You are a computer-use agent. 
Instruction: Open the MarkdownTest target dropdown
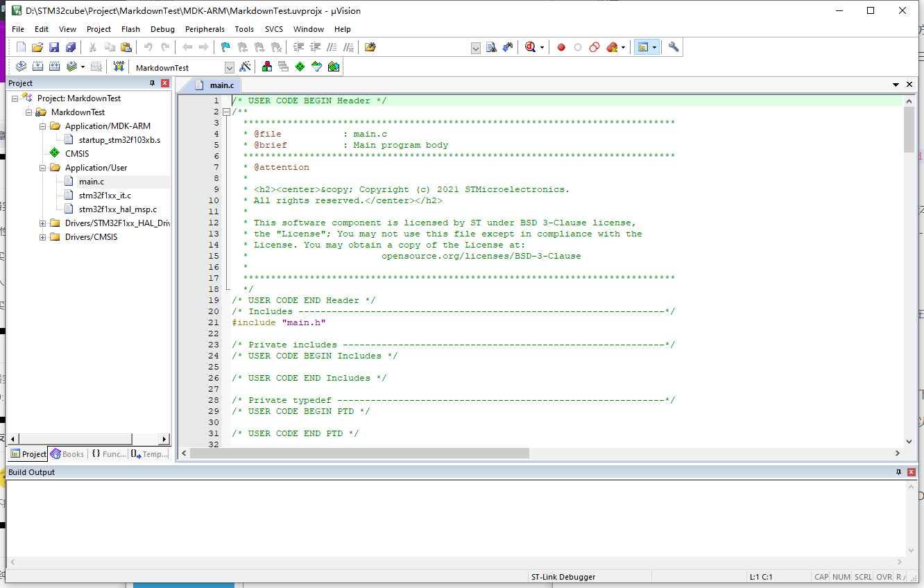click(230, 67)
